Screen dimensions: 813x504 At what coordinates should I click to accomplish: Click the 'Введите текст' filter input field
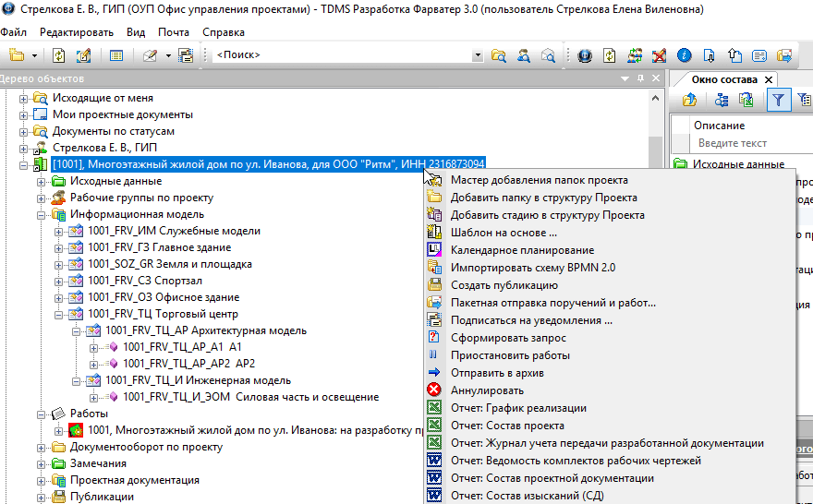[x=744, y=143]
